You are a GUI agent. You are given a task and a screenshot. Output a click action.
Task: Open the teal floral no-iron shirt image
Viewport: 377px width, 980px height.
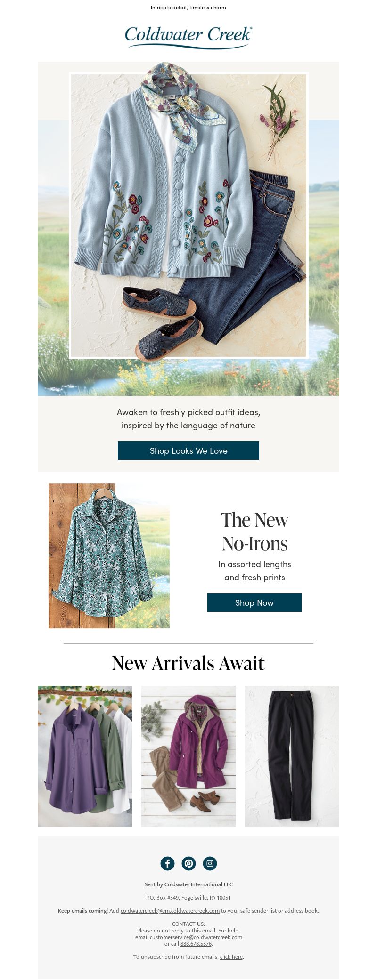pyautogui.click(x=109, y=556)
